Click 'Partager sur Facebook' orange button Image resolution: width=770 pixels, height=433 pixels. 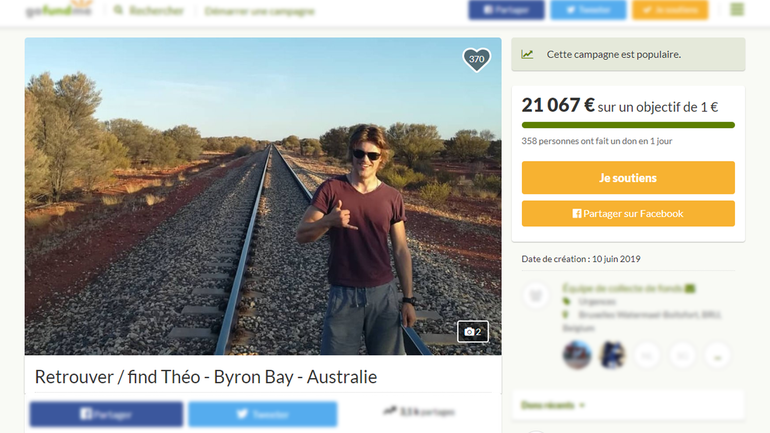click(628, 213)
